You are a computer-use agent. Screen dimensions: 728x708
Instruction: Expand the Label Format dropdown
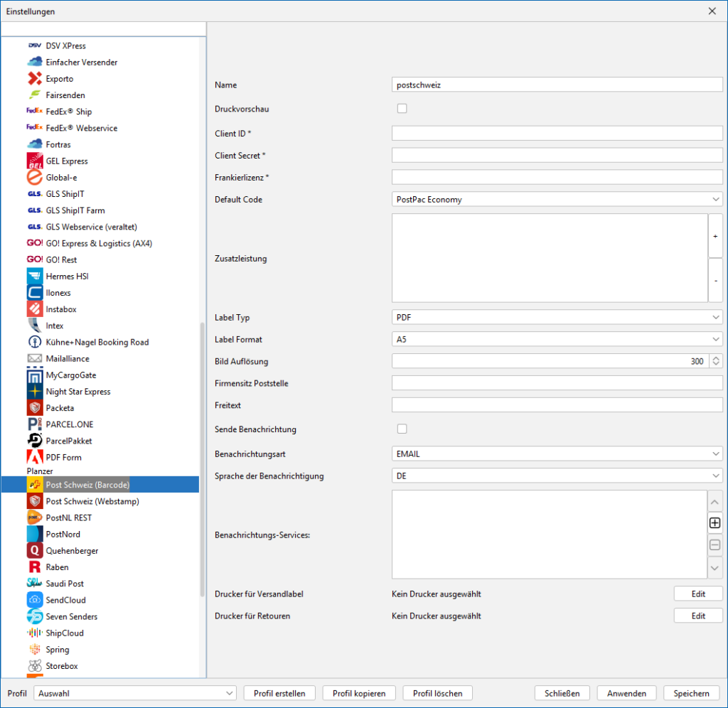coord(557,339)
